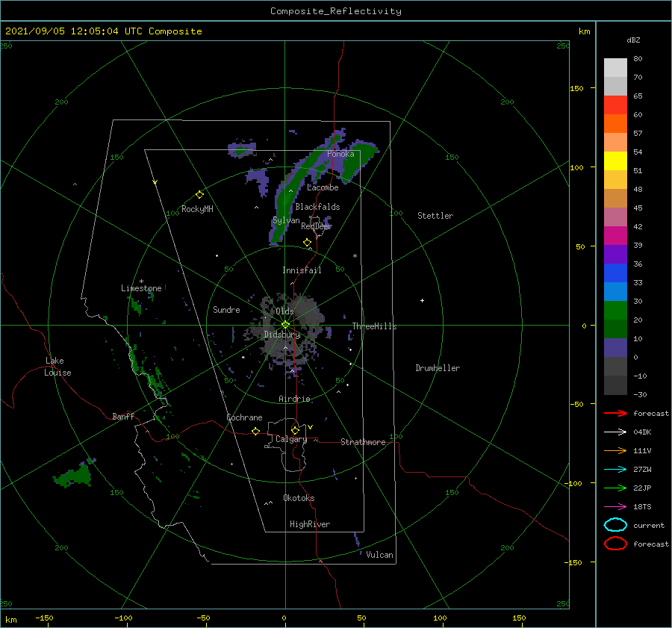Click the 04DK legend text
Screen dimensions: 672x628
[x=642, y=432]
